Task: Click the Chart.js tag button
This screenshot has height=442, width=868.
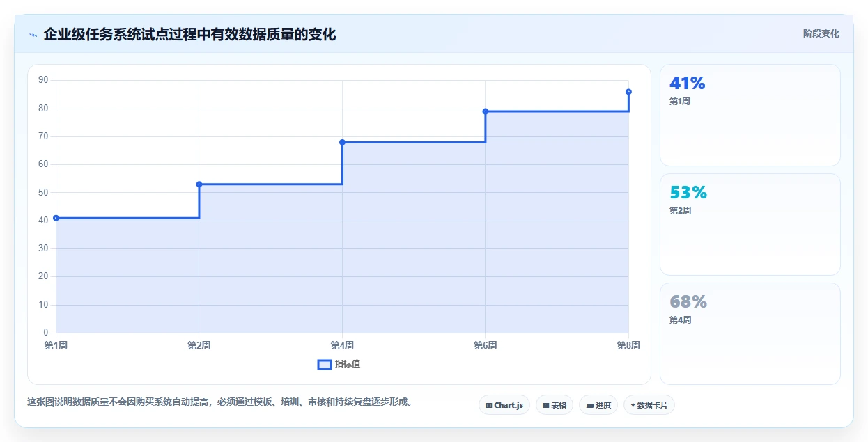Action: [504, 405]
